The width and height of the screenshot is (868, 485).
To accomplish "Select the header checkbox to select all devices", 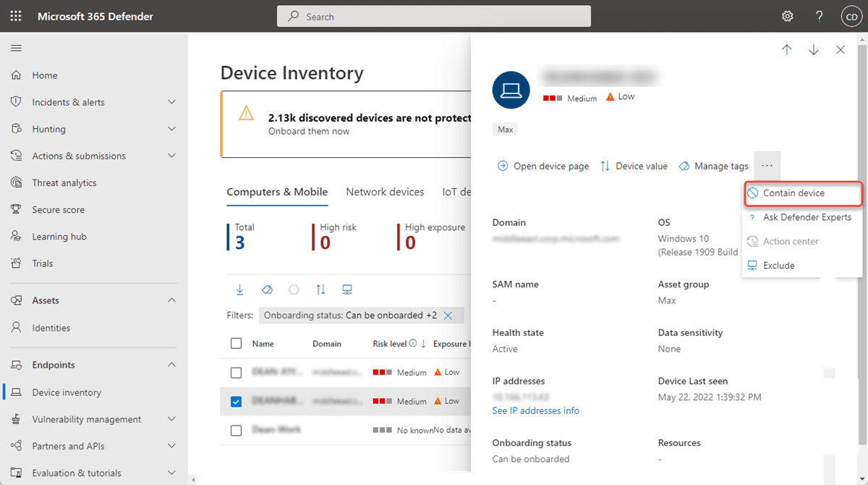I will click(x=236, y=343).
